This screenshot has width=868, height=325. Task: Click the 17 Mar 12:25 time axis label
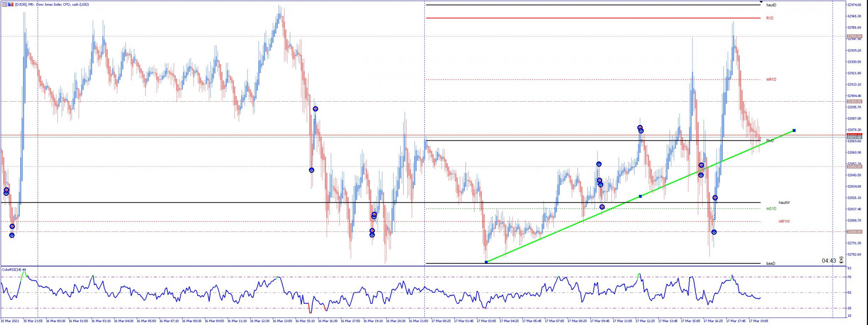tap(645, 321)
